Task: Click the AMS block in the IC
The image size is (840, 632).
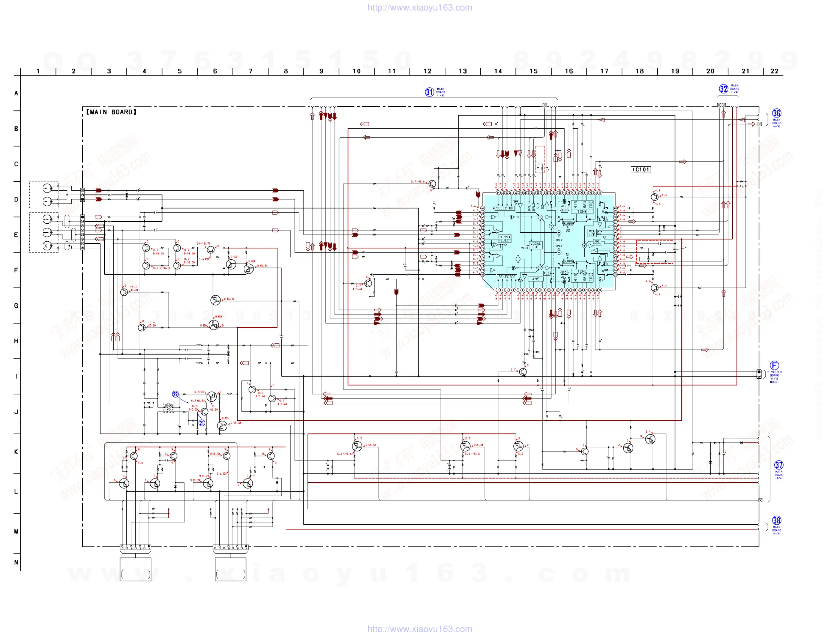Action: pyautogui.click(x=535, y=279)
